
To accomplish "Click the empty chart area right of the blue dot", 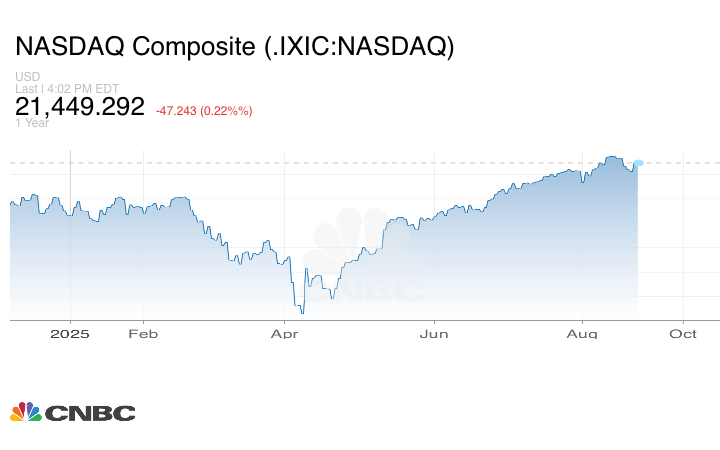I will coord(680,240).
